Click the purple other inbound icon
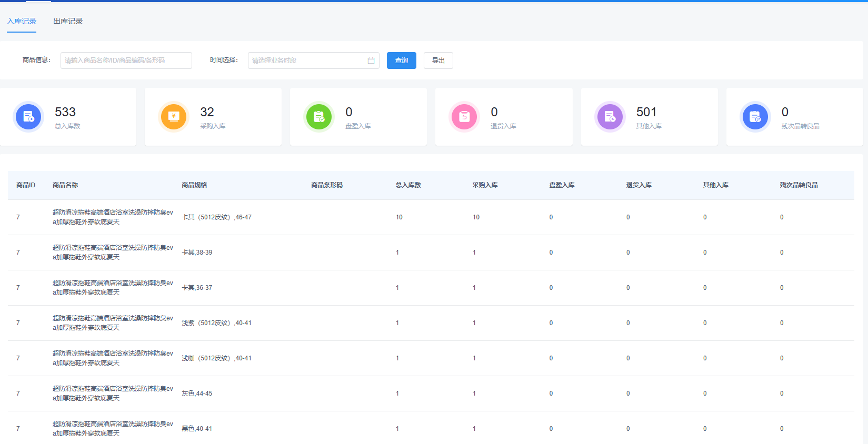 click(x=610, y=117)
